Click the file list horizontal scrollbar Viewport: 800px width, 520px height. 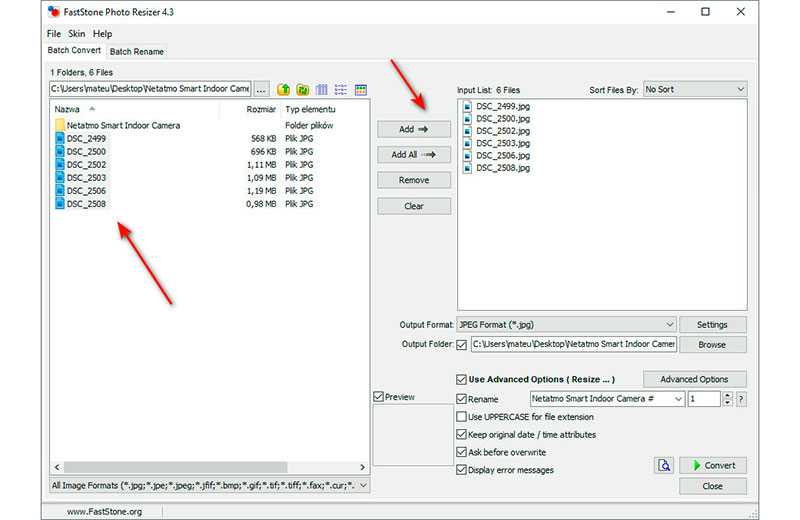click(210, 467)
